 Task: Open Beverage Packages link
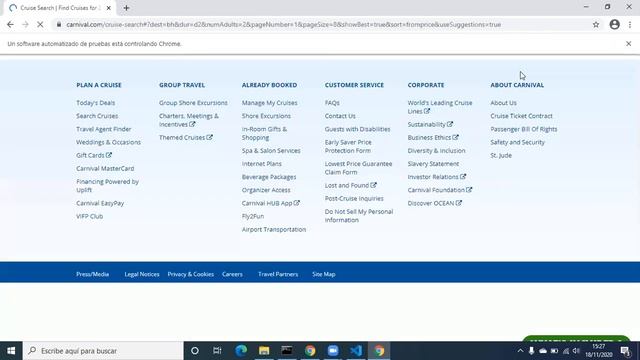click(x=269, y=177)
